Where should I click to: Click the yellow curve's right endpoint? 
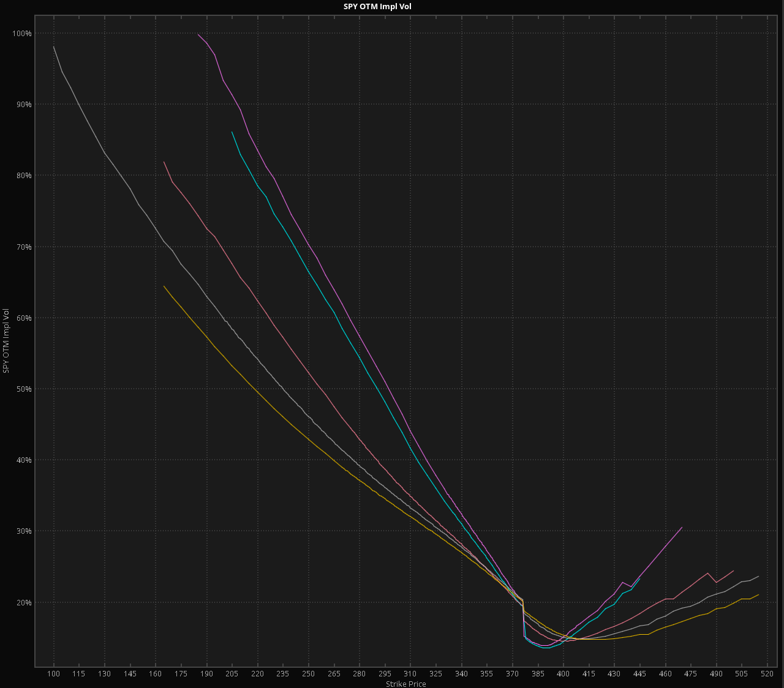pos(758,594)
